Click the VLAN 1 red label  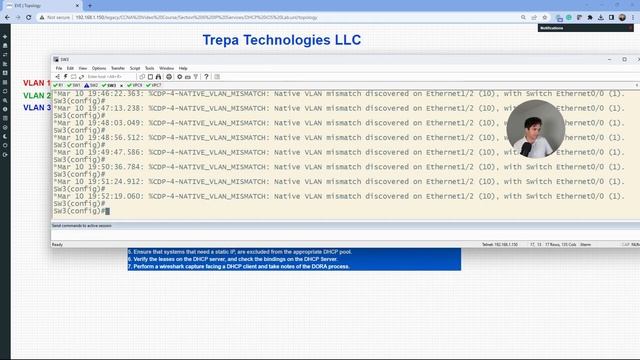click(x=37, y=83)
